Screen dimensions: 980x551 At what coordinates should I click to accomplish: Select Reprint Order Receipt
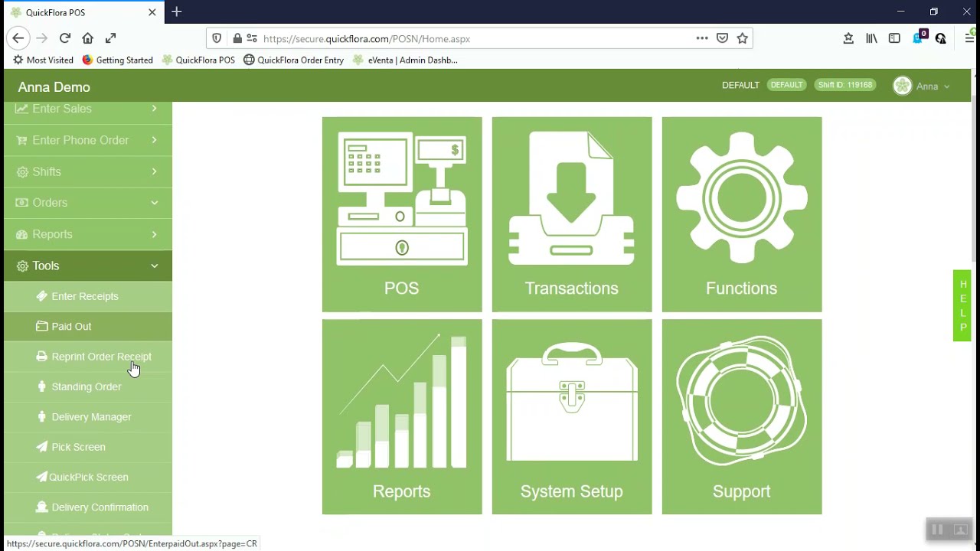click(x=88, y=357)
